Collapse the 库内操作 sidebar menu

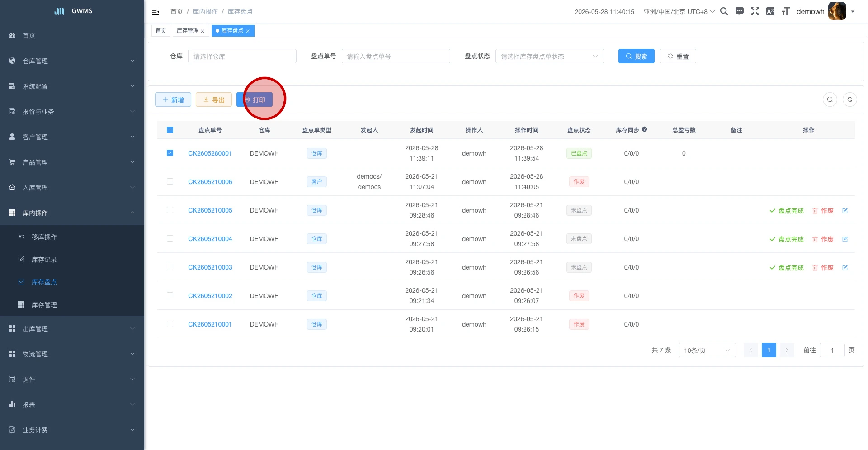[72, 213]
